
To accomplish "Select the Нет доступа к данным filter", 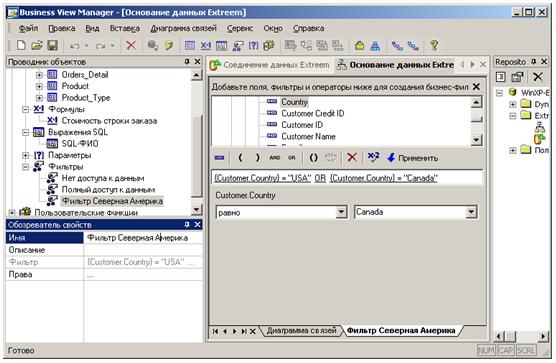I will pyautogui.click(x=103, y=178).
